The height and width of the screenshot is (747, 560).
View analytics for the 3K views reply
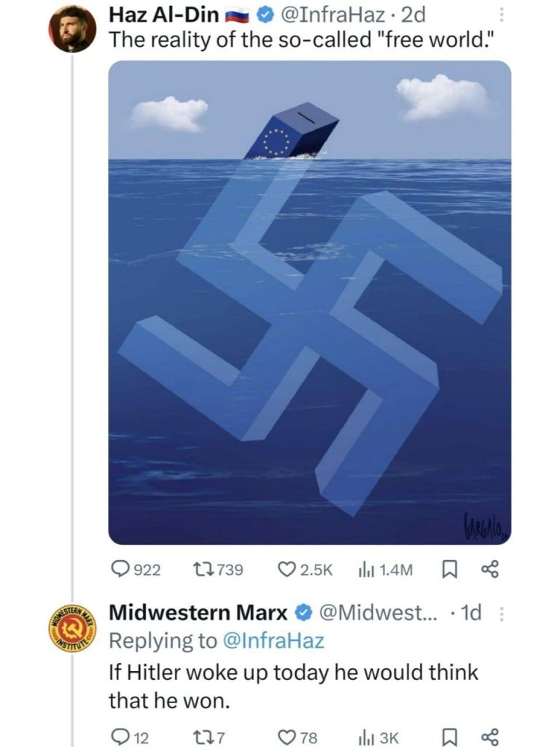pos(365,737)
